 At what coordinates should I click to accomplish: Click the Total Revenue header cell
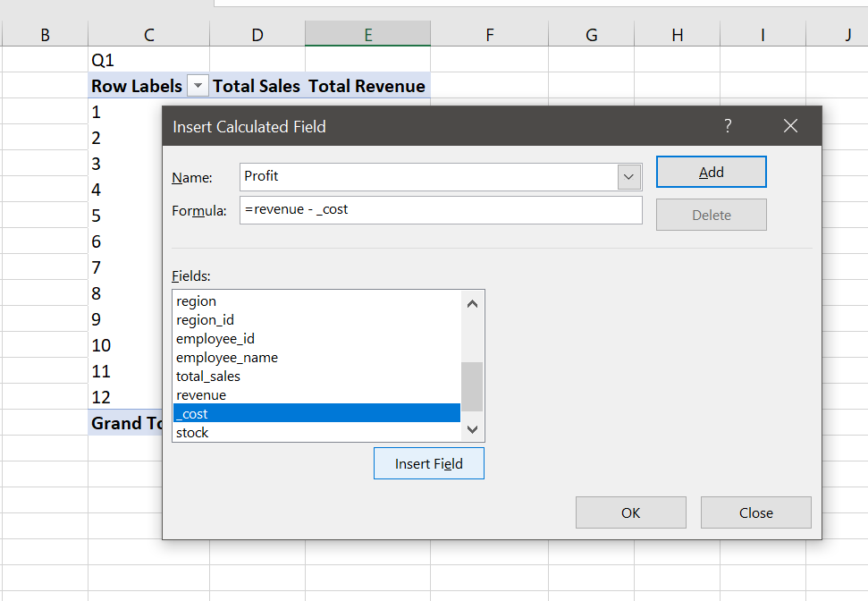point(367,87)
